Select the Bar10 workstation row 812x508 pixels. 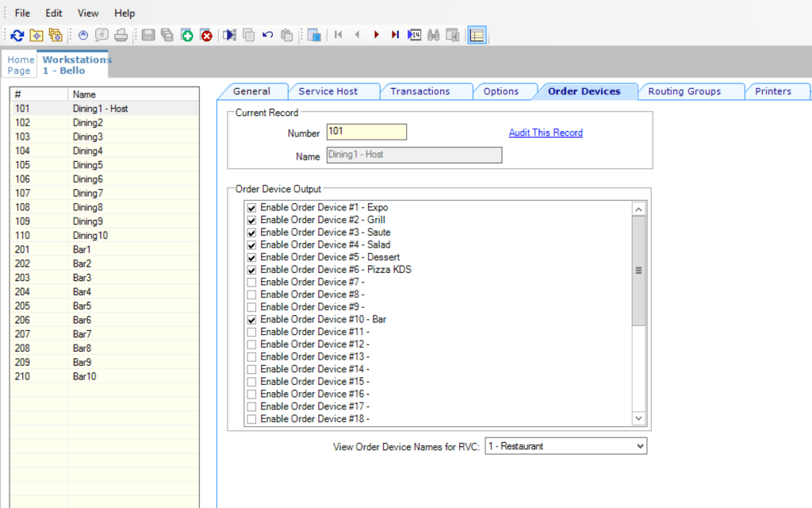(x=105, y=376)
